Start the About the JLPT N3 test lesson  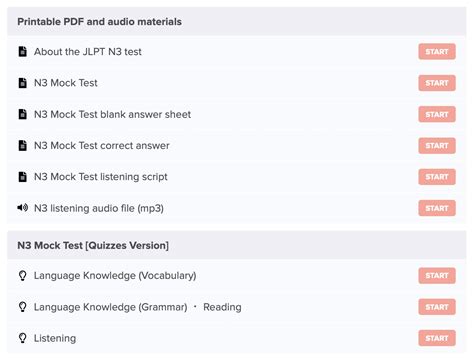tap(437, 52)
